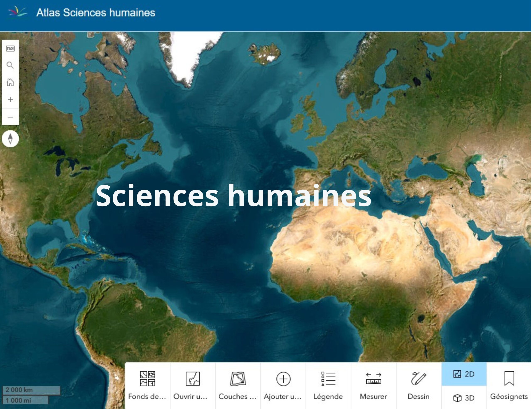
Task: Open the search magnifier tool
Action: 10,65
